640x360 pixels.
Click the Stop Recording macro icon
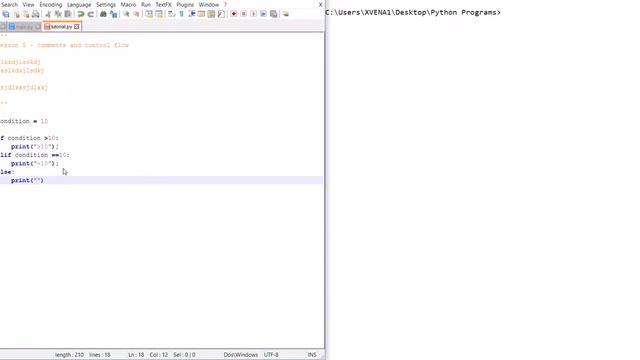(x=243, y=14)
